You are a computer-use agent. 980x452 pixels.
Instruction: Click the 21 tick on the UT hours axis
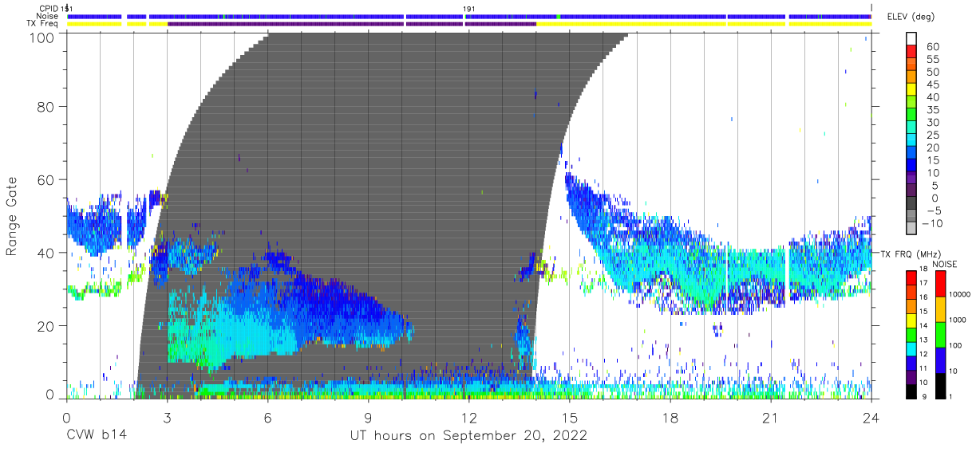771,417
